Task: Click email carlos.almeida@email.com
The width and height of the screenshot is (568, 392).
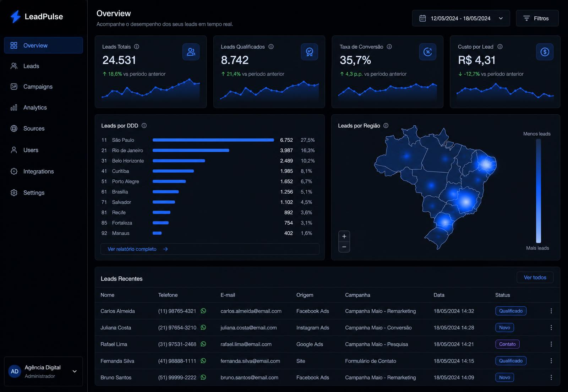Action: (x=251, y=311)
